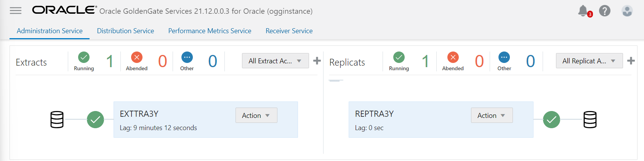Click the Oracle logo
This screenshot has height=161, width=644.
(x=64, y=10)
